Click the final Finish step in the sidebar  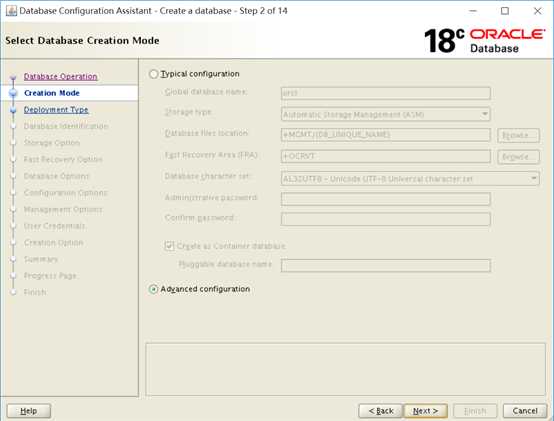(35, 292)
